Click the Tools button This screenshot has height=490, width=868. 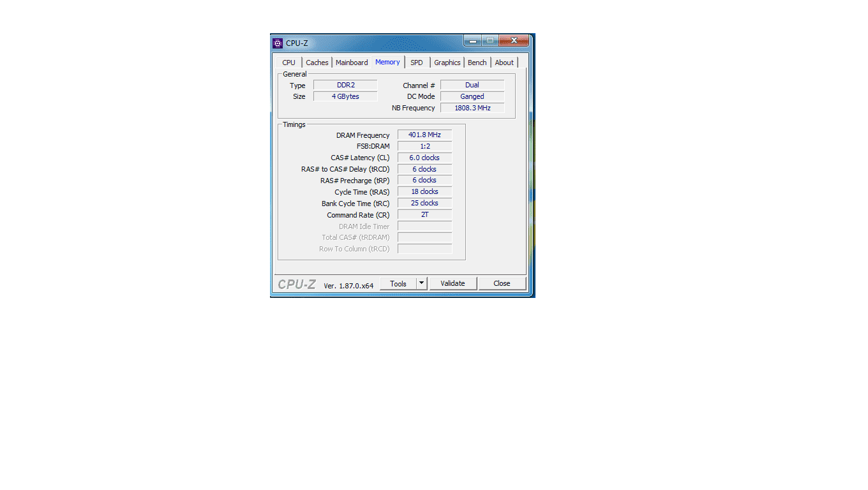pyautogui.click(x=398, y=284)
